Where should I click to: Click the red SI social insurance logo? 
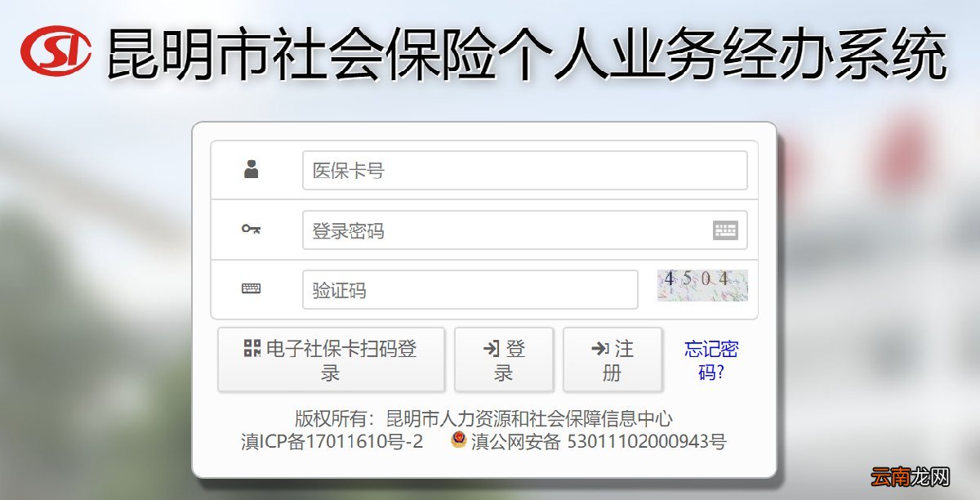point(56,51)
